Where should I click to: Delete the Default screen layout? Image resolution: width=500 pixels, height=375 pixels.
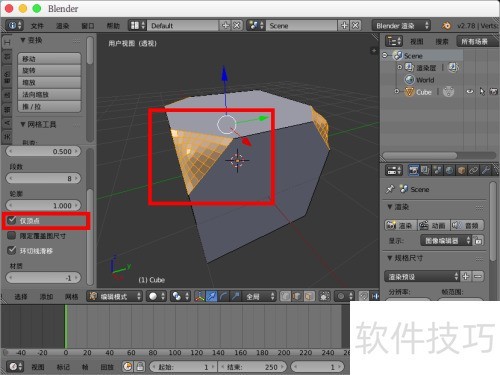236,25
